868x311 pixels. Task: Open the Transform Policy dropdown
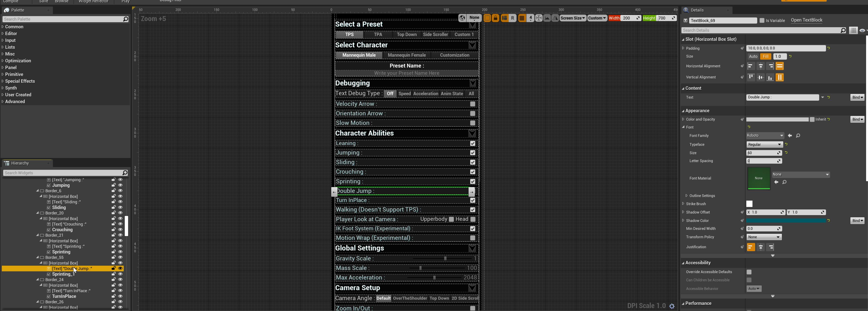[x=764, y=237]
